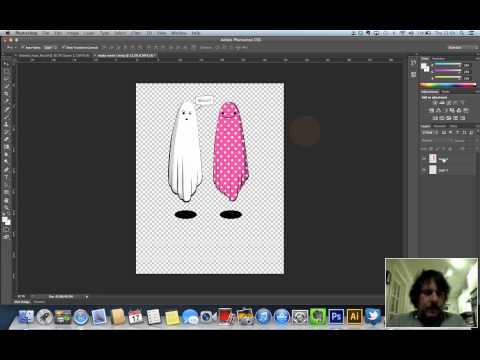Open the layer filter kind dropdown
Screen dimensions: 480x360
click(429, 132)
